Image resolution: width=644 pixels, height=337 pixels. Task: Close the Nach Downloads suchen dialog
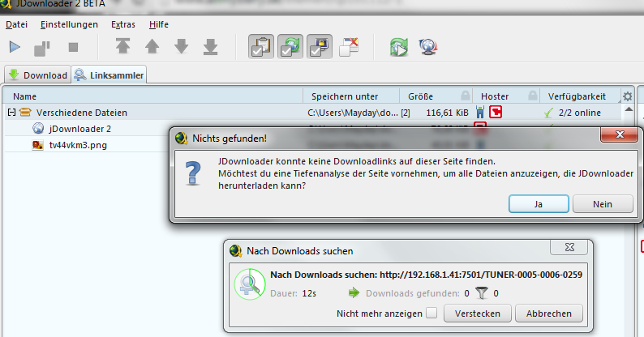pyautogui.click(x=569, y=247)
